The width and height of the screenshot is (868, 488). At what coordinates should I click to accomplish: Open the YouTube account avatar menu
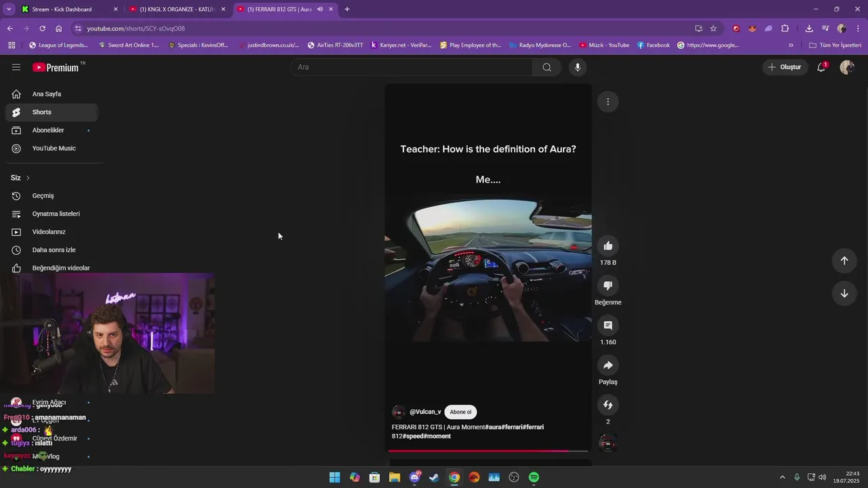tap(847, 67)
